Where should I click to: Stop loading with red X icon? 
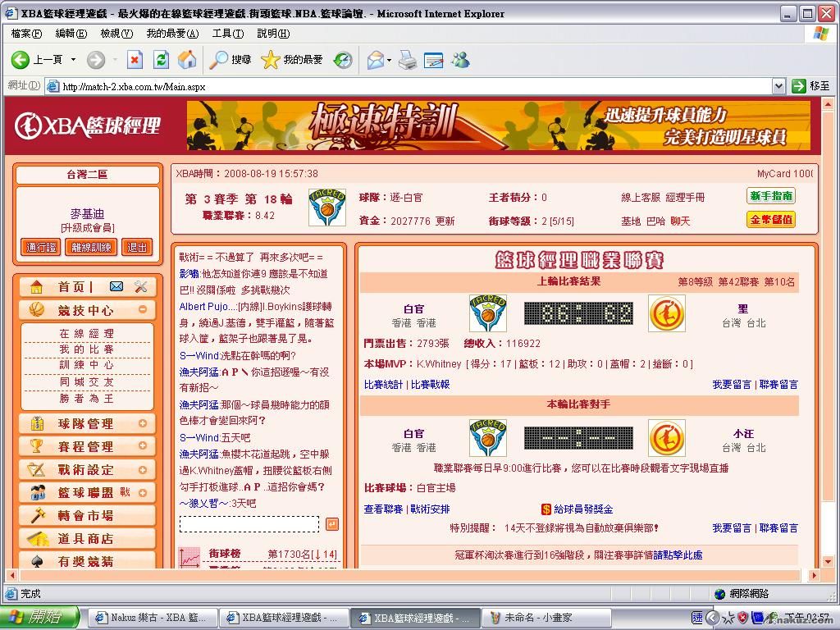(x=135, y=59)
